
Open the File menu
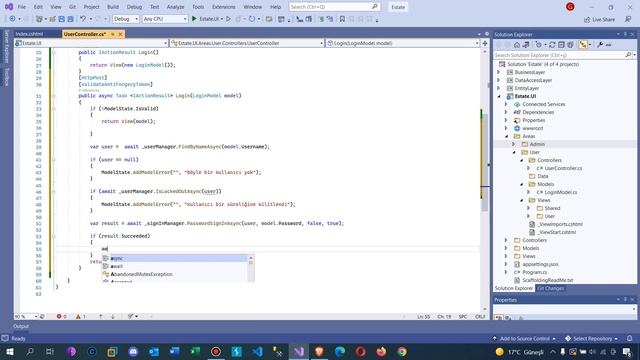point(22,7)
